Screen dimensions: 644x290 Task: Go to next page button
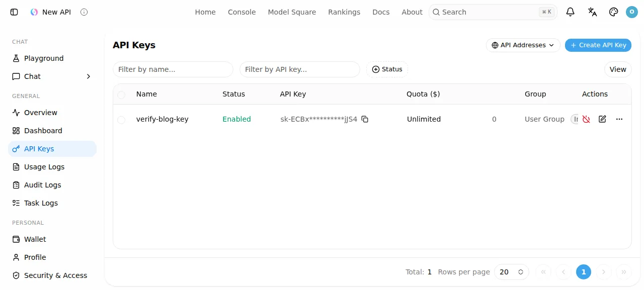pos(604,272)
